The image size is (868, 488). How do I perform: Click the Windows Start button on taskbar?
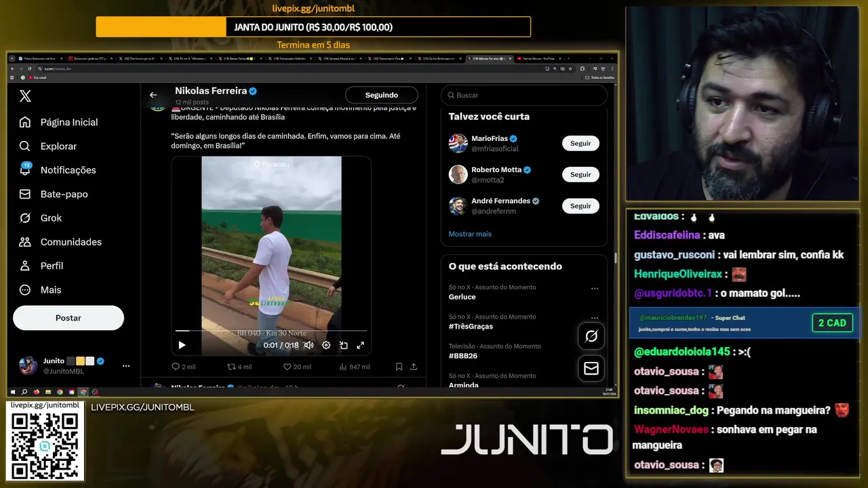point(13,392)
